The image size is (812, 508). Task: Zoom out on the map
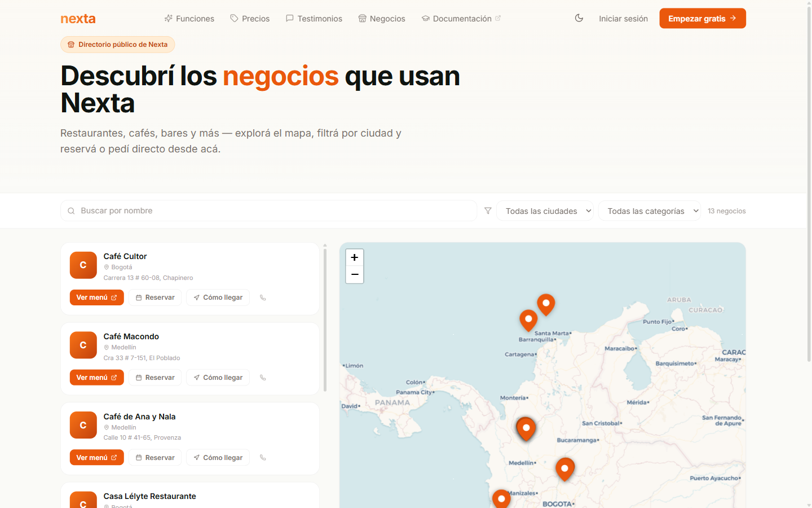coord(355,275)
